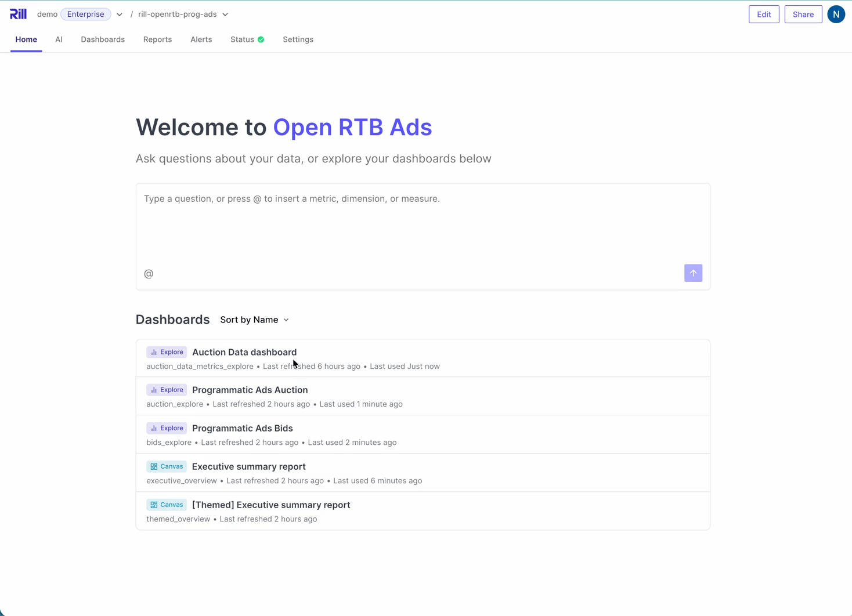
Task: Click the @ mention icon
Action: [x=149, y=274]
